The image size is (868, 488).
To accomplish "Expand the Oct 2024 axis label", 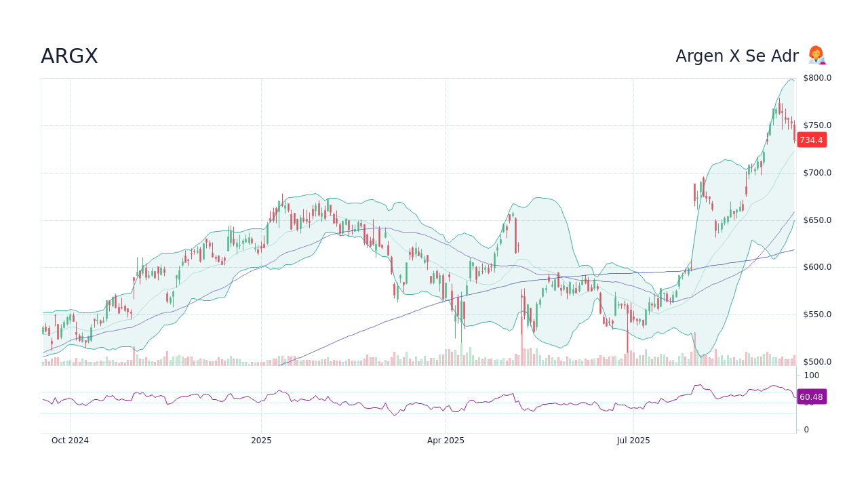I will (70, 441).
